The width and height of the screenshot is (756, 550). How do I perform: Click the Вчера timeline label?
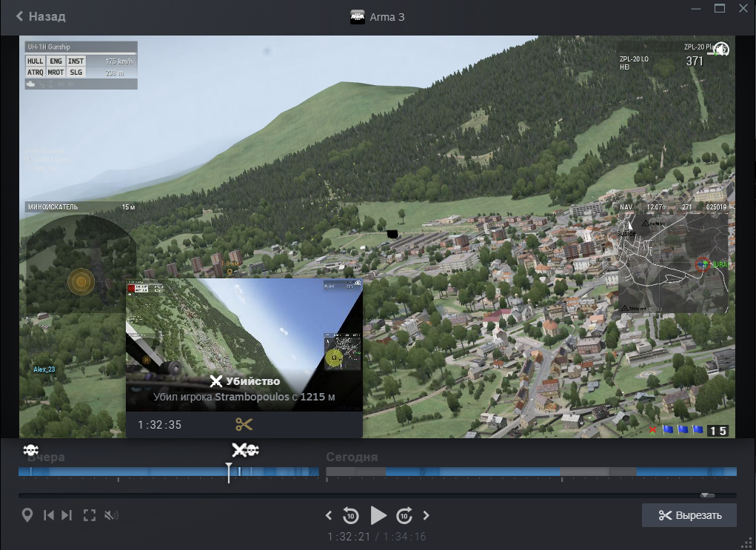click(x=46, y=457)
